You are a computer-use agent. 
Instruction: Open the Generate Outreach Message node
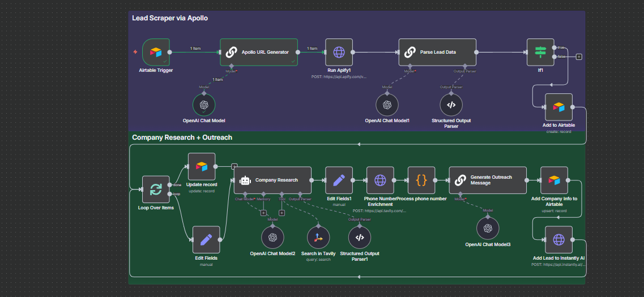point(488,180)
